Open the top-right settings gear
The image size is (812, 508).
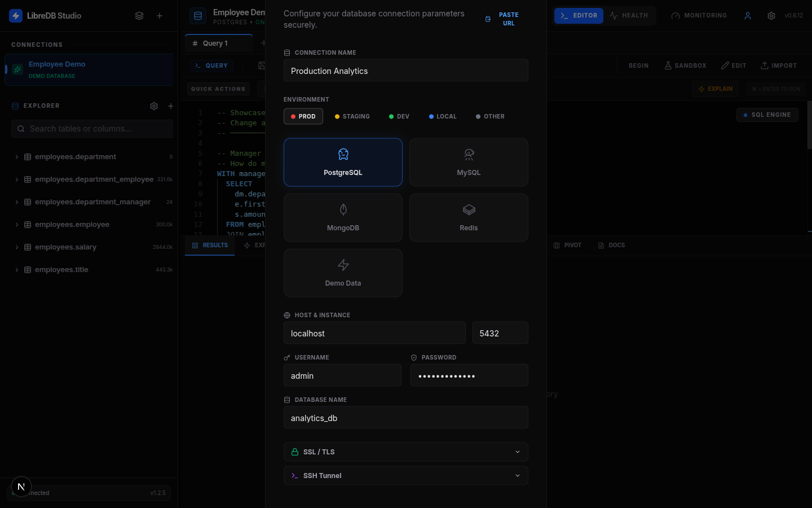[771, 16]
